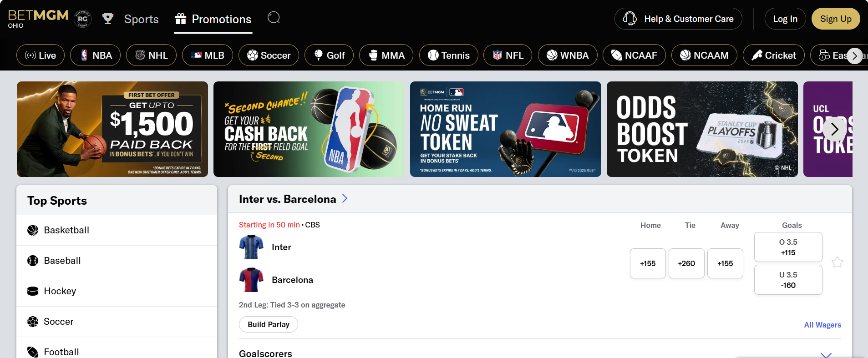Advance the sports bar with right arrow
The width and height of the screenshot is (868, 358).
(854, 56)
